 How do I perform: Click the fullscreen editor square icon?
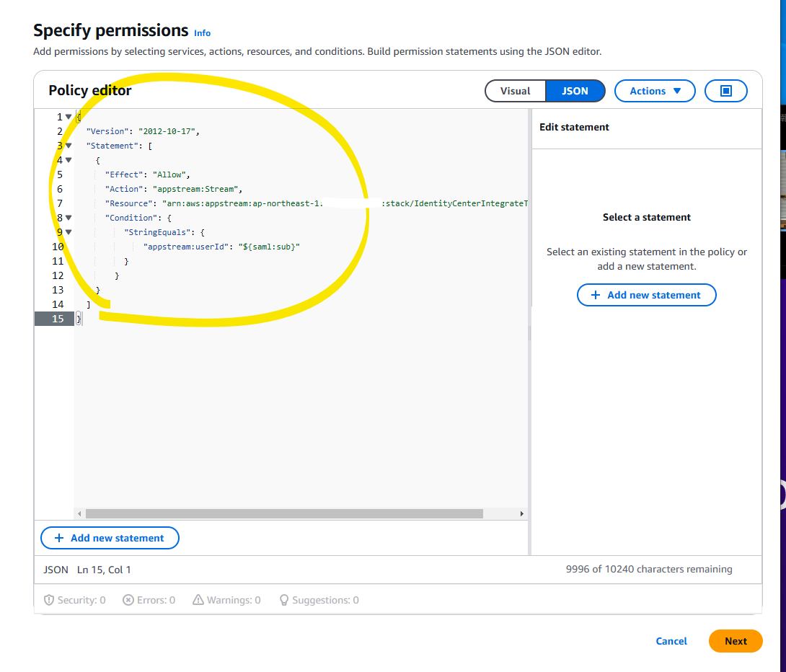[726, 91]
